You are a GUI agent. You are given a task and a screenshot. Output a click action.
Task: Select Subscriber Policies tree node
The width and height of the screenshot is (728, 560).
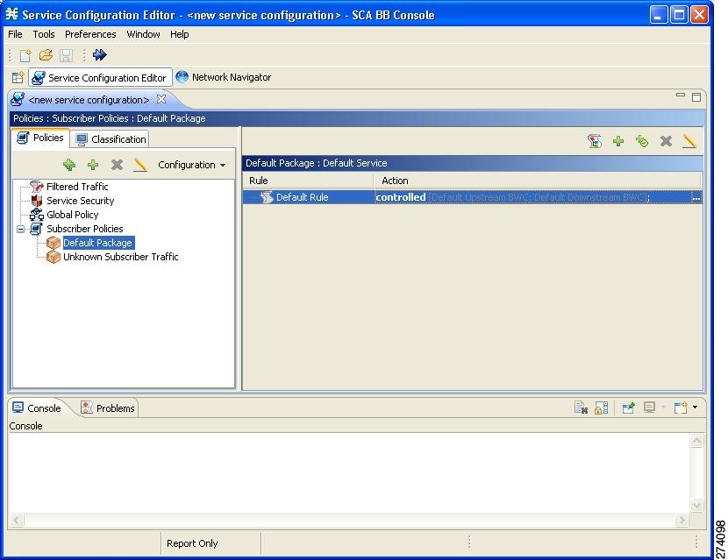(84, 229)
